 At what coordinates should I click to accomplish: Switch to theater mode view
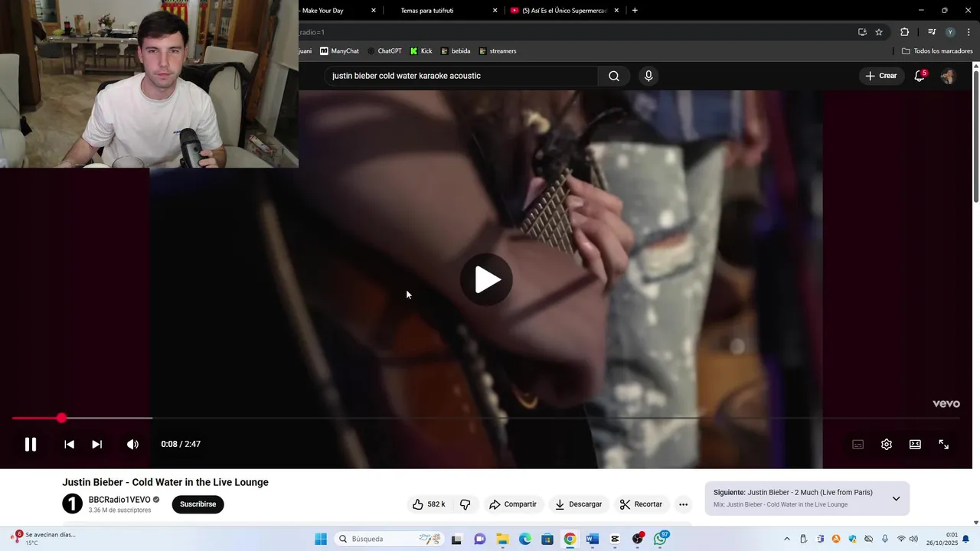point(915,445)
